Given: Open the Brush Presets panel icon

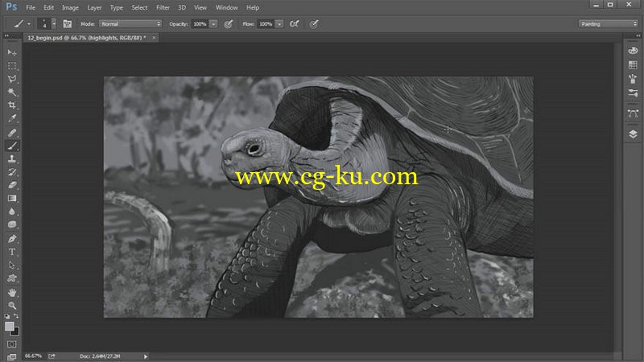Looking at the screenshot, I should pos(633,79).
